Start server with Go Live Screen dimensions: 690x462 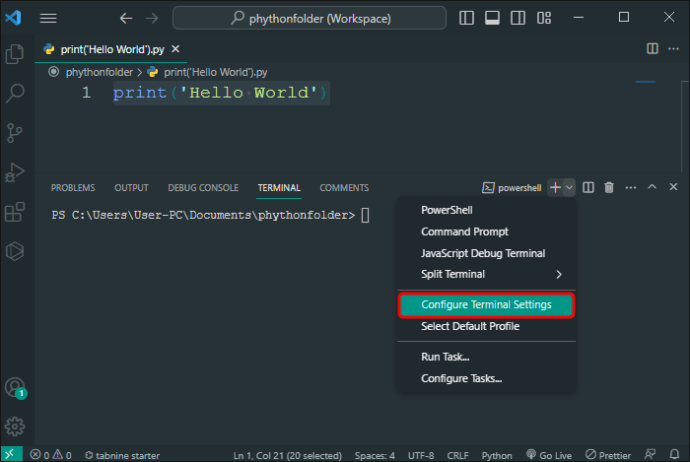tap(549, 455)
